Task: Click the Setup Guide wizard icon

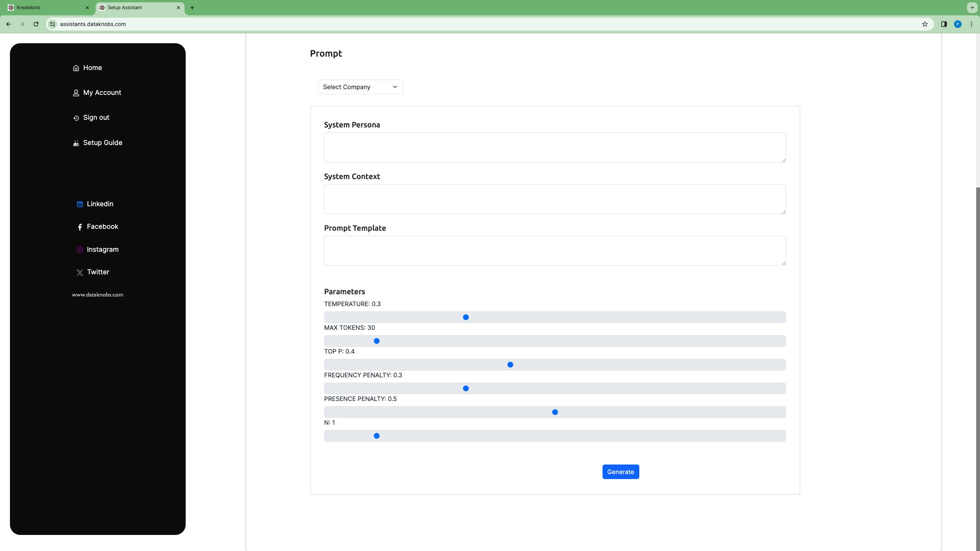Action: [76, 143]
